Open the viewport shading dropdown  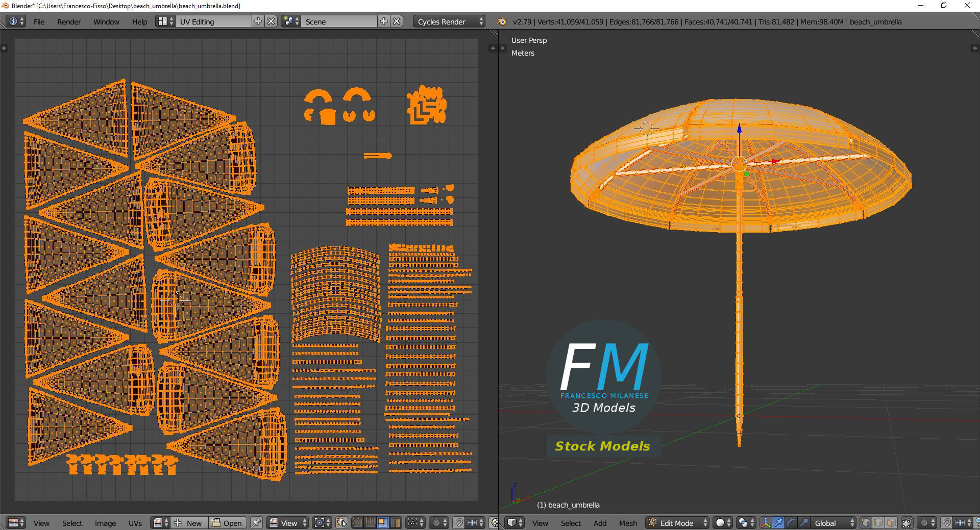[x=723, y=523]
